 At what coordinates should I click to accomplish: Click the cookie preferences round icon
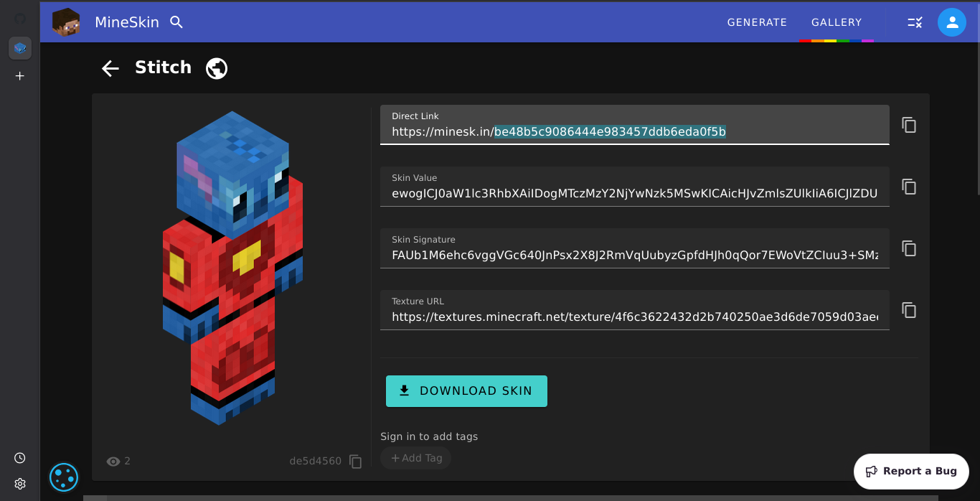(64, 477)
